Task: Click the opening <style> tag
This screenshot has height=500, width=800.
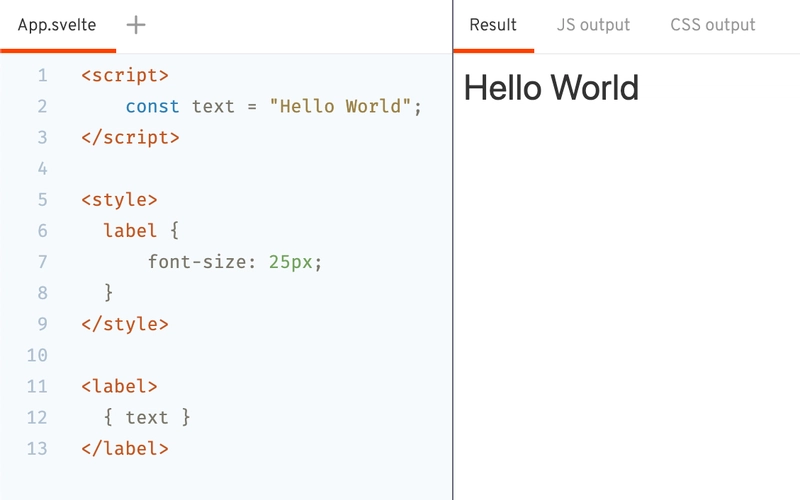Action: point(119,200)
